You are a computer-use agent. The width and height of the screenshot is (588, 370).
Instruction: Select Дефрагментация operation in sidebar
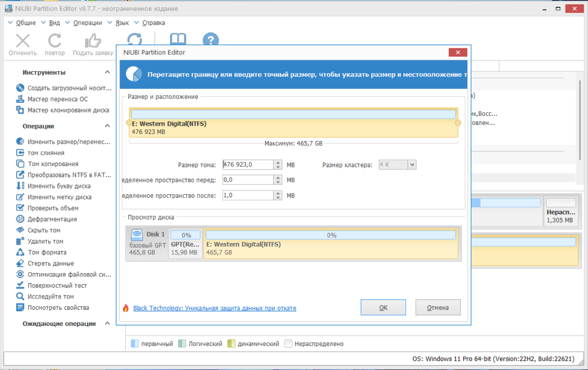pyautogui.click(x=47, y=219)
